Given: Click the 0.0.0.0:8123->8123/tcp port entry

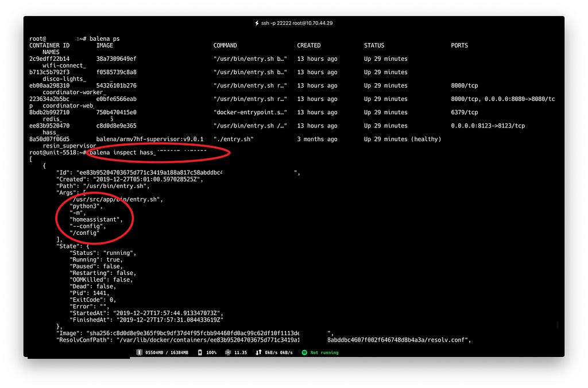Looking at the screenshot, I should (x=488, y=126).
